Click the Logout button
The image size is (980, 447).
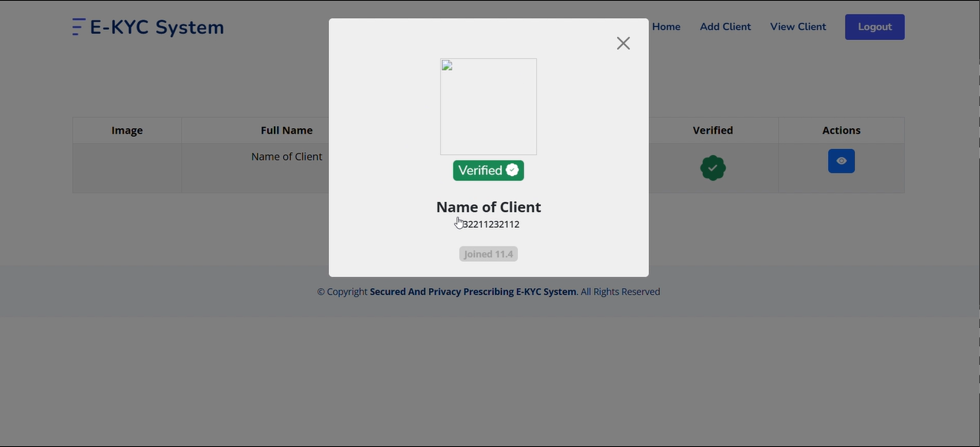pyautogui.click(x=874, y=26)
